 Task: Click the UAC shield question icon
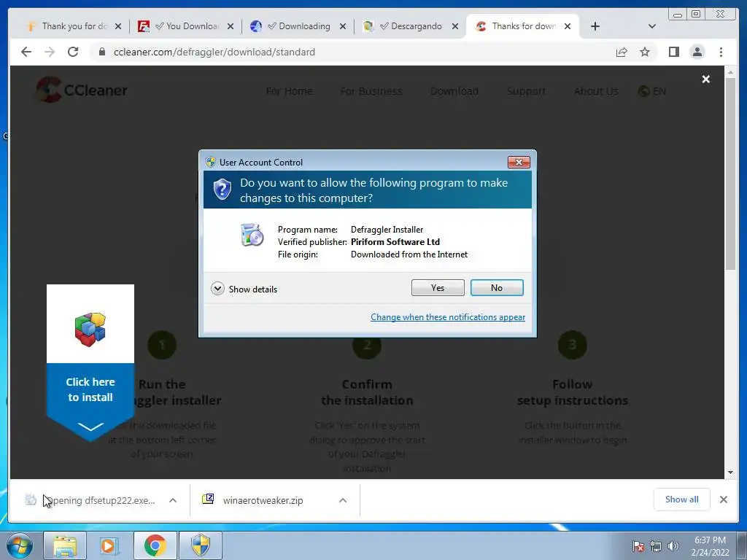(x=222, y=190)
